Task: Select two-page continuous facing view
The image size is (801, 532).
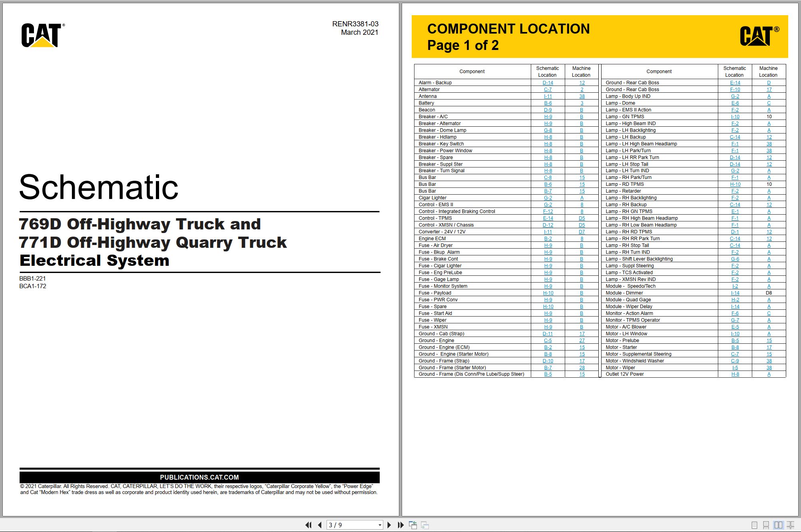Action: (790, 525)
